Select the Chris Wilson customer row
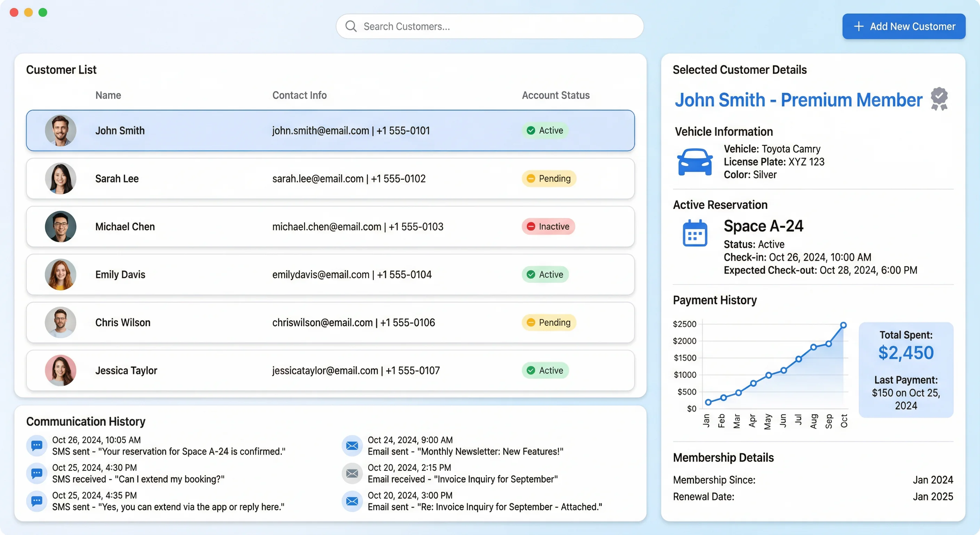 (330, 323)
